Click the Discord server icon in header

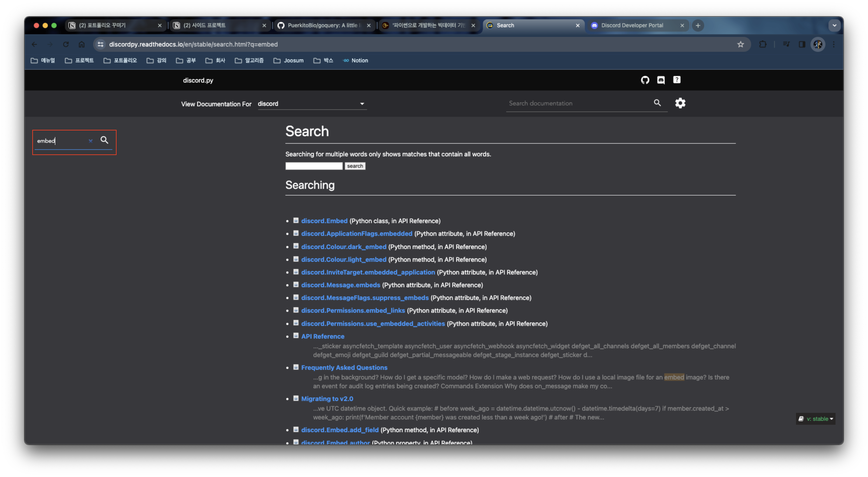click(x=661, y=80)
